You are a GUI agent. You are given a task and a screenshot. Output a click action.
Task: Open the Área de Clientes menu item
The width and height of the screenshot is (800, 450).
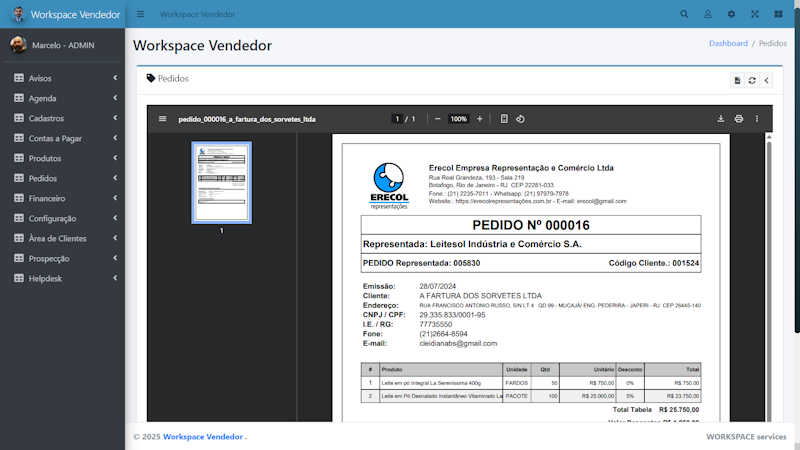point(62,238)
